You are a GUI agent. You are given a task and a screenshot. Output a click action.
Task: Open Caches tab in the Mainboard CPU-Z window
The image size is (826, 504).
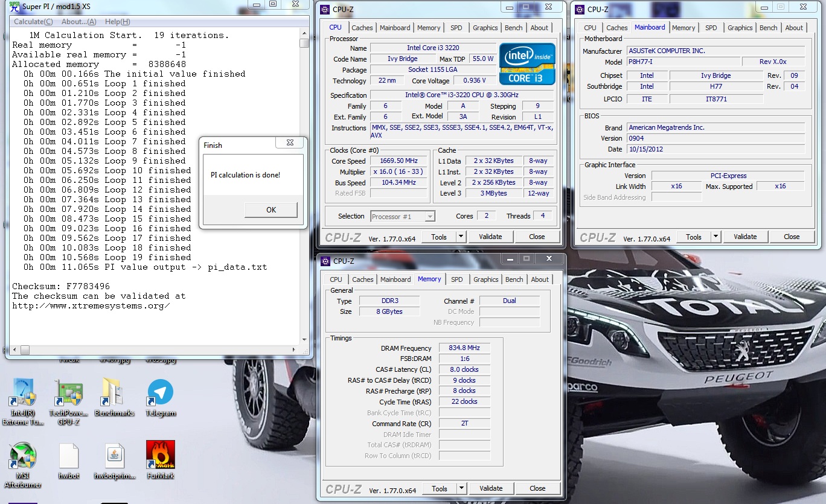pyautogui.click(x=617, y=28)
